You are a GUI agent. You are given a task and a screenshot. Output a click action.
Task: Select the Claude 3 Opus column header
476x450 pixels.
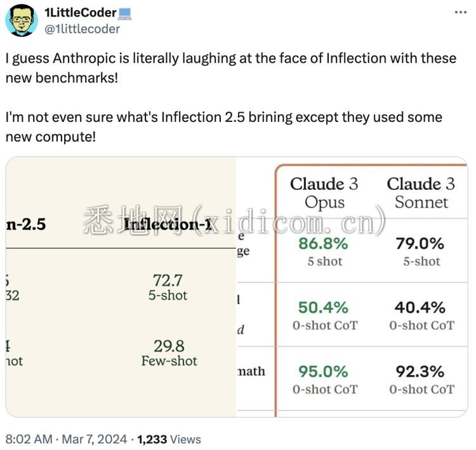(324, 193)
